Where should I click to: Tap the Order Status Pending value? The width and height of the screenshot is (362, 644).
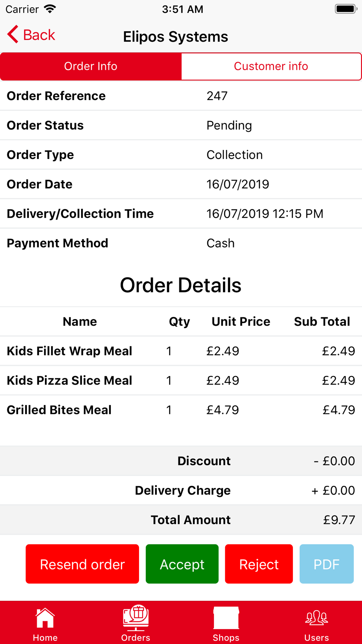229,125
